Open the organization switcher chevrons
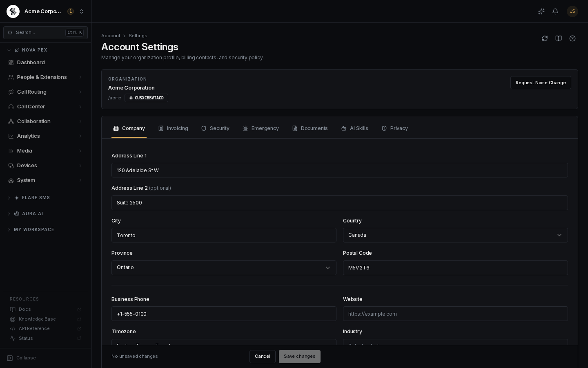588x368 pixels. click(x=82, y=11)
